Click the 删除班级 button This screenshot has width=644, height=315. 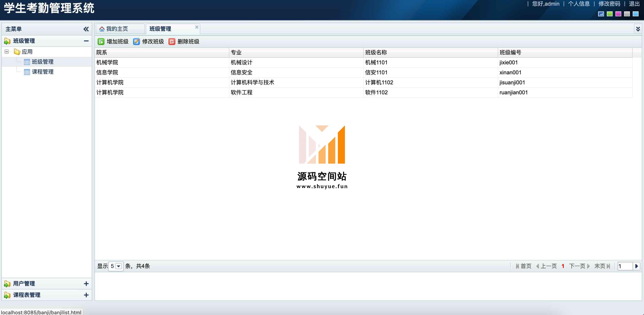[x=184, y=42]
